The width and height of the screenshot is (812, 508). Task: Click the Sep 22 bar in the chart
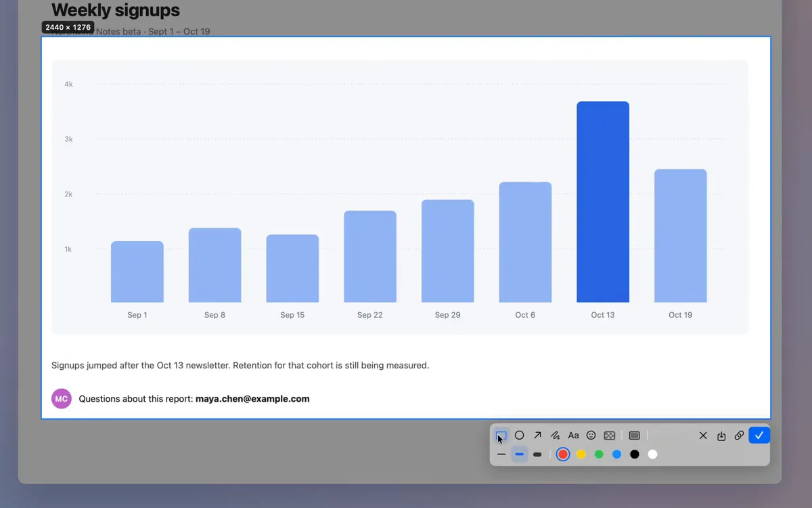370,256
